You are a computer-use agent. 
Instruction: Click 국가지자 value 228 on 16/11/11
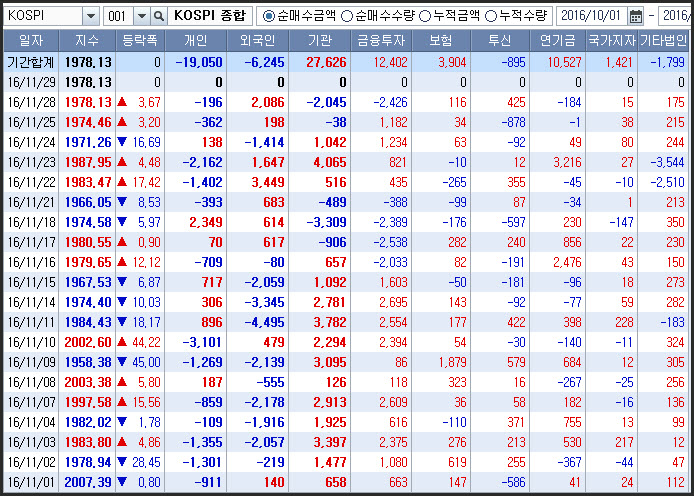pyautogui.click(x=624, y=323)
